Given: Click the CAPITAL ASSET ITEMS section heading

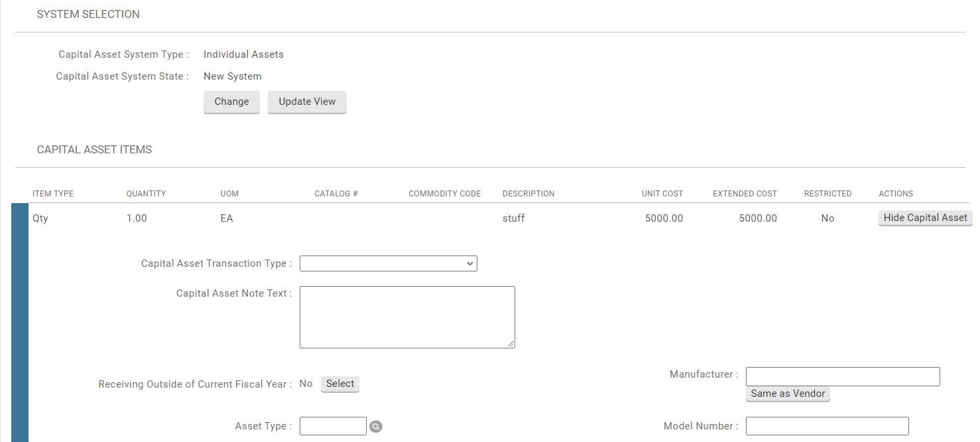Looking at the screenshot, I should tap(94, 150).
